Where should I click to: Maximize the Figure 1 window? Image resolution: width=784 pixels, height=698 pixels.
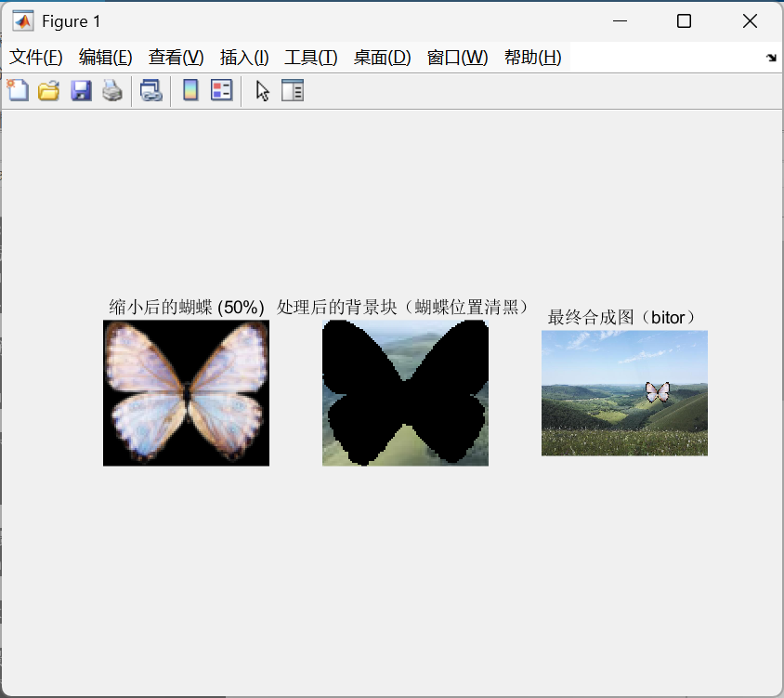tap(684, 20)
